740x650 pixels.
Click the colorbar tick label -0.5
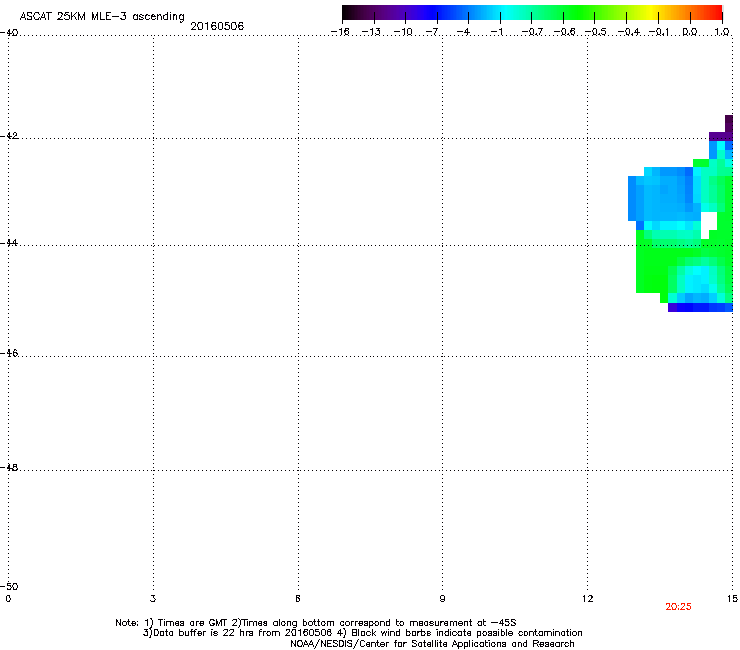coord(596,32)
